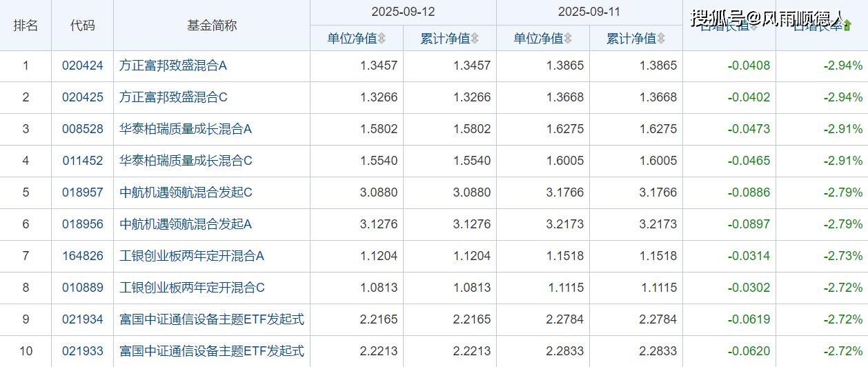Select the -0.0302 daily change value

749,288
